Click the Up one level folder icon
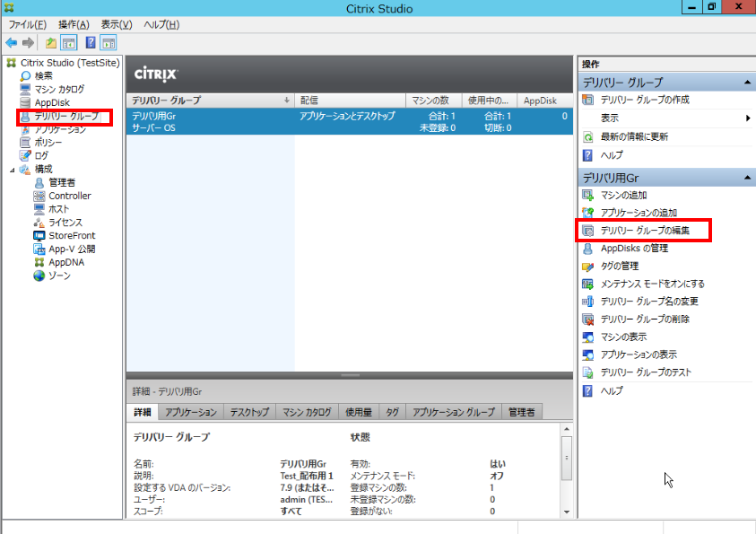This screenshot has width=756, height=534. click(50, 43)
